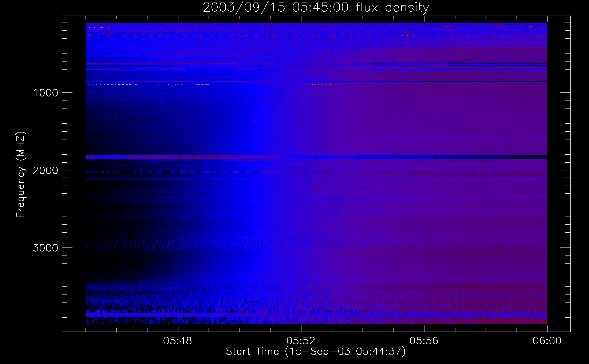
Task: Click the 06:00 time axis label
Action: (x=547, y=341)
